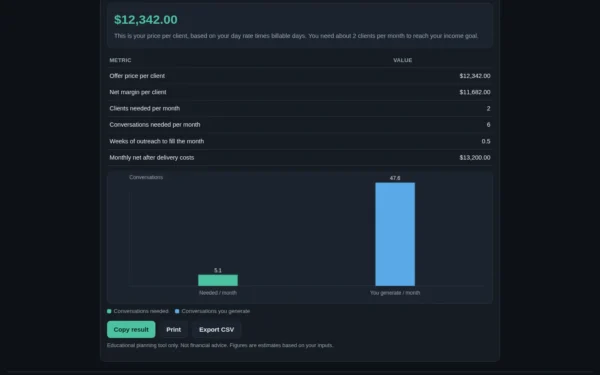Click the clients needed value 2
This screenshot has width=600, height=375.
488,108
